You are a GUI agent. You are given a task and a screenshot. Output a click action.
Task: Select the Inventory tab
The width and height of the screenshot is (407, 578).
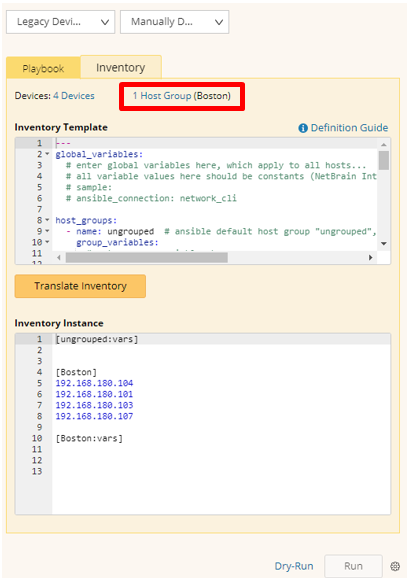tap(121, 67)
